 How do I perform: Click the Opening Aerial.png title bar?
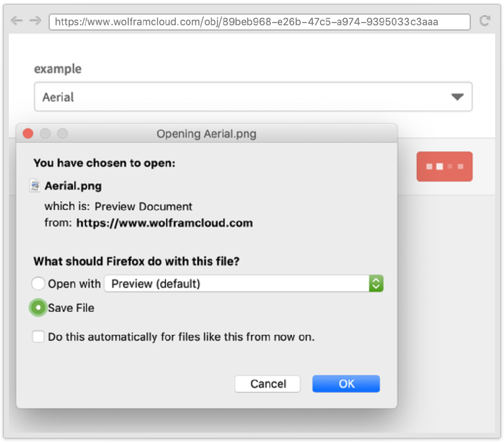tap(207, 134)
